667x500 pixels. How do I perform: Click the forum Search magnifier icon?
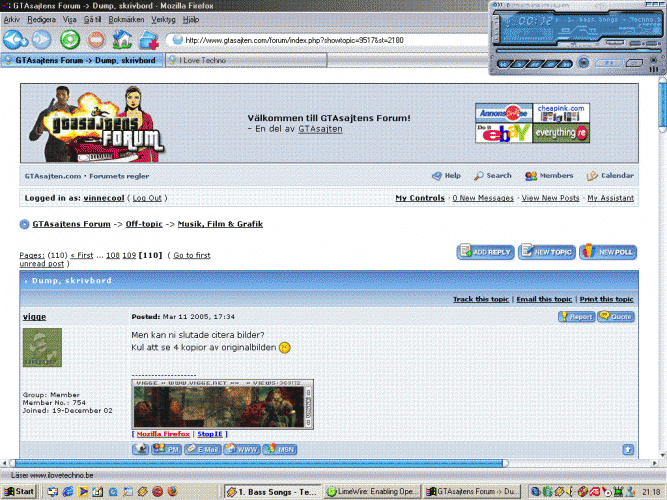(x=479, y=176)
